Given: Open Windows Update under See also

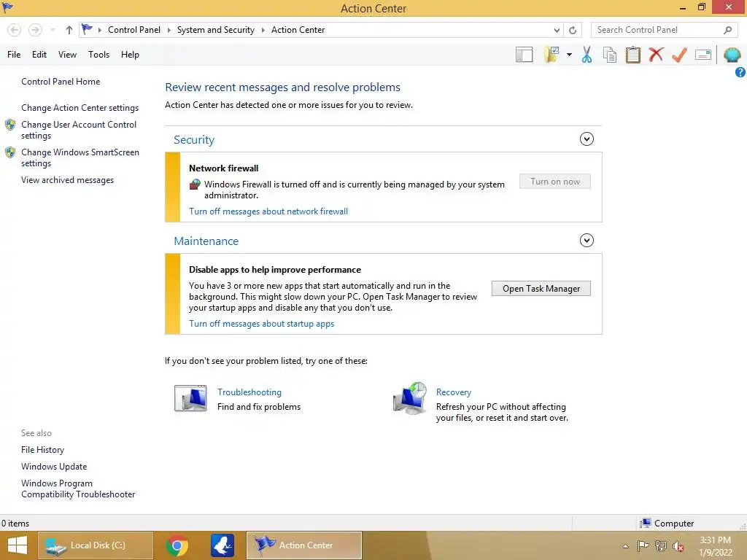Looking at the screenshot, I should (54, 467).
